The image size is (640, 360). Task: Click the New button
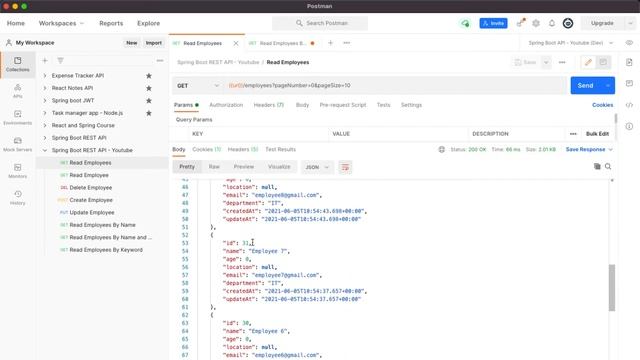point(131,43)
